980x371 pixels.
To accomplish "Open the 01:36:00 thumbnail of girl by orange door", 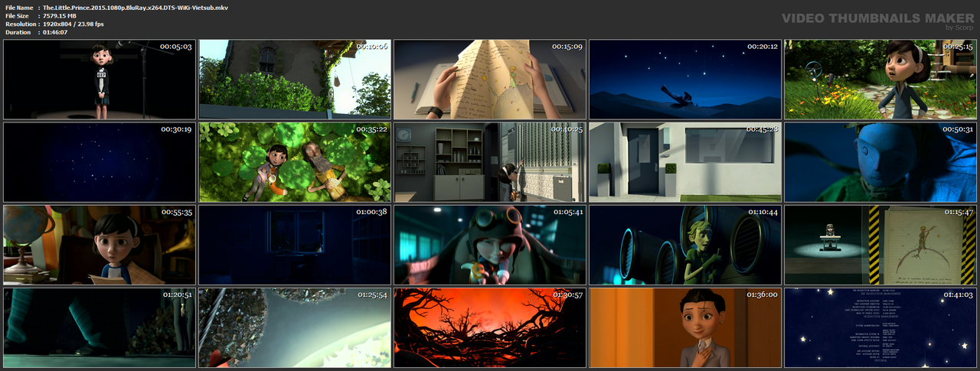I will [x=685, y=327].
